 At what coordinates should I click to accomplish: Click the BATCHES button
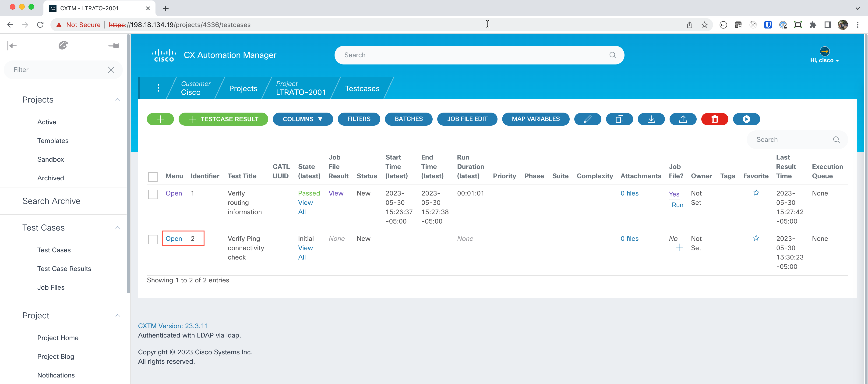pos(409,119)
